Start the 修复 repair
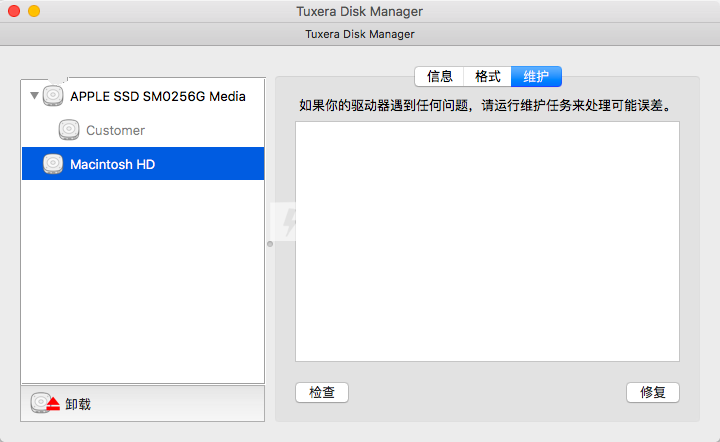The height and width of the screenshot is (442, 720). tap(652, 392)
